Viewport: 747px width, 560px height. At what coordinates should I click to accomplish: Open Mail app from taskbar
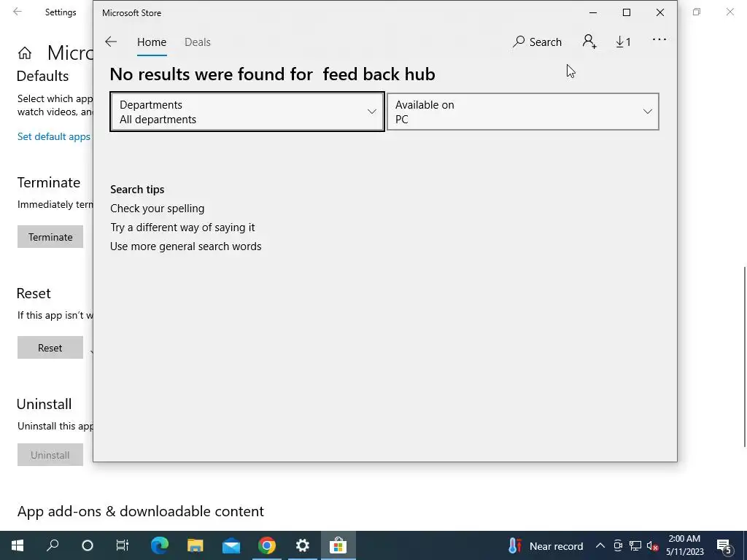pyautogui.click(x=231, y=545)
